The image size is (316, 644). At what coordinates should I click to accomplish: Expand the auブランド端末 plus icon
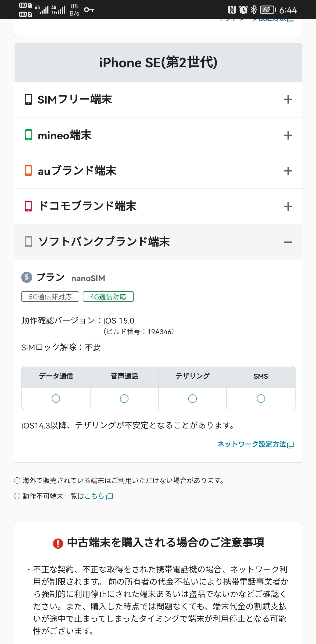(x=288, y=171)
